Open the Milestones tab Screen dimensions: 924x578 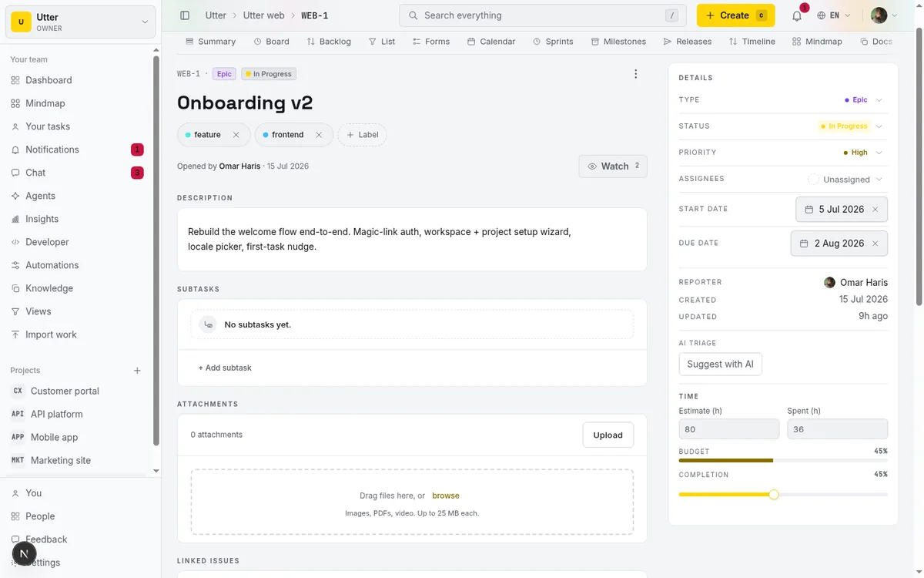pyautogui.click(x=618, y=42)
